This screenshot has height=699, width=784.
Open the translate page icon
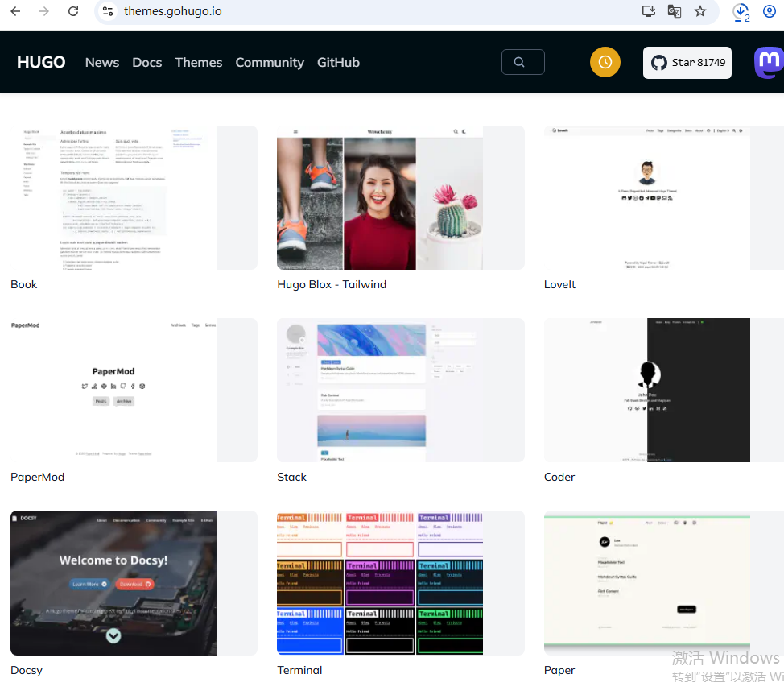click(x=675, y=11)
